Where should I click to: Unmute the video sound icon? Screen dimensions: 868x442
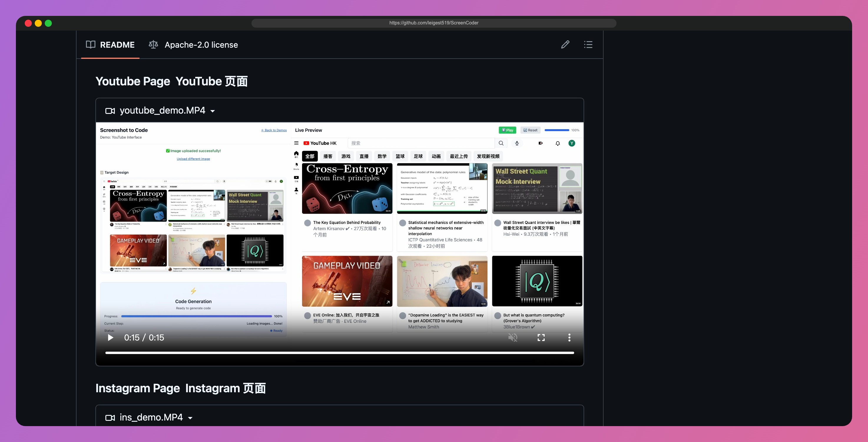coord(513,337)
